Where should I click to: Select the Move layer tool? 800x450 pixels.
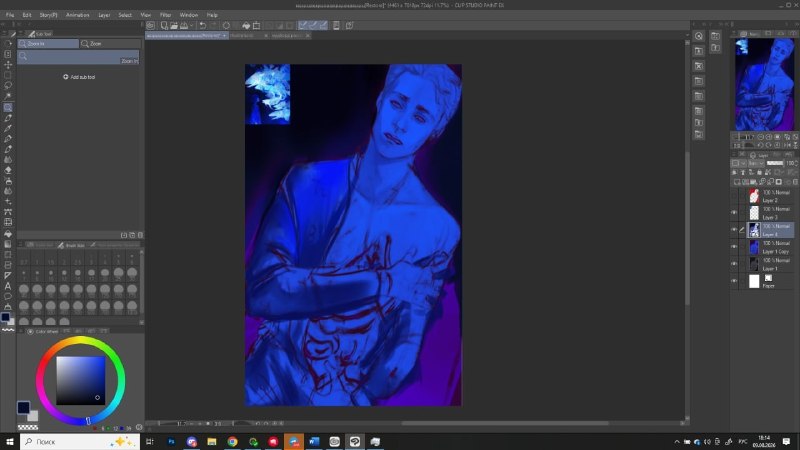click(8, 65)
